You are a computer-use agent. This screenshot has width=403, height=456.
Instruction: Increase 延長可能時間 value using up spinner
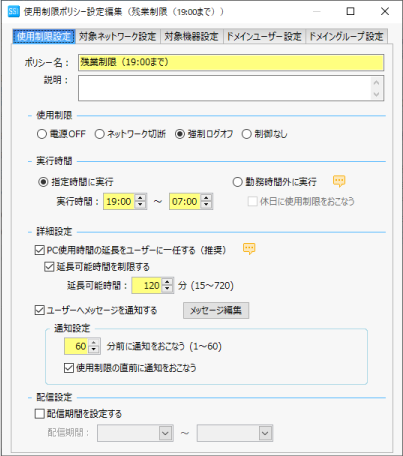click(167, 282)
